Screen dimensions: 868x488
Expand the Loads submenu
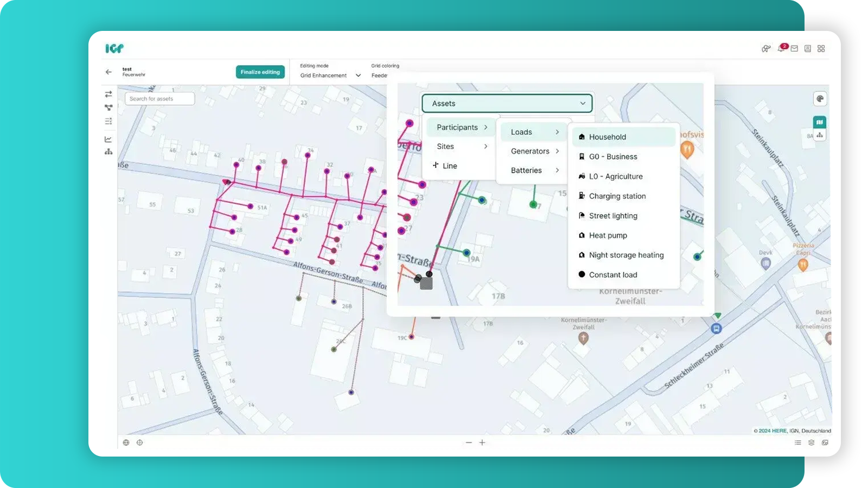534,132
